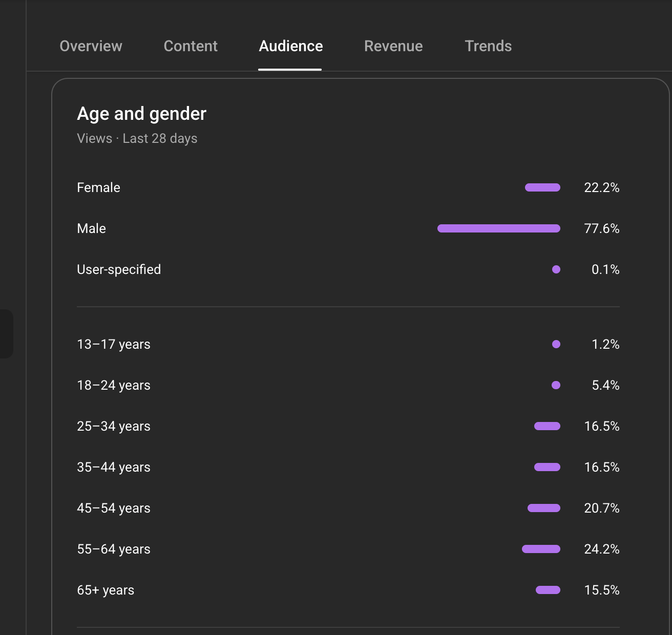Click the purple bar for Female viewers
Viewport: 672px width, 635px height.
(x=542, y=187)
